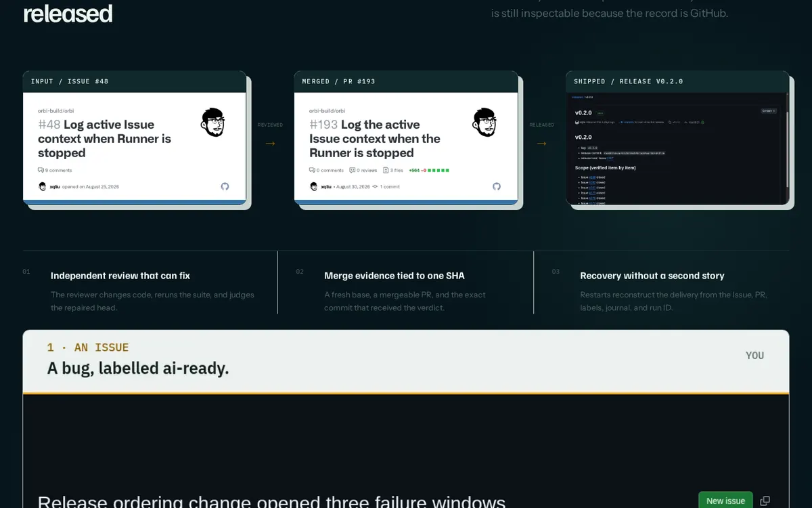Click the 9 comments icon on Issue #48
Viewport: 812px width, 508px height.
tap(41, 171)
